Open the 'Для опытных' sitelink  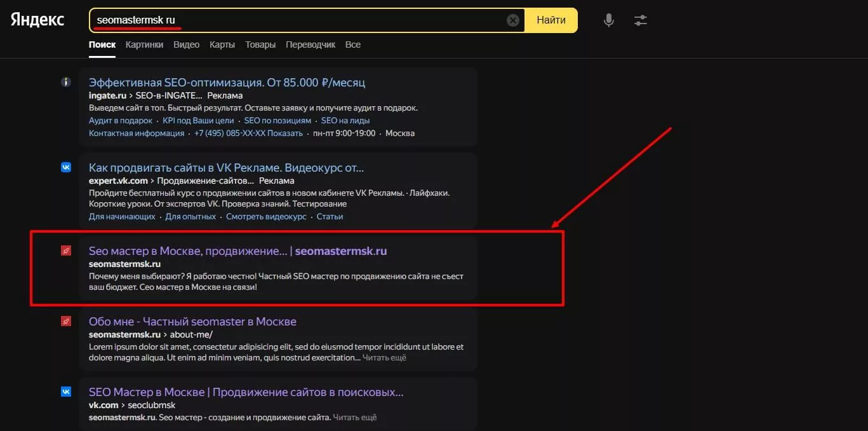(x=190, y=216)
